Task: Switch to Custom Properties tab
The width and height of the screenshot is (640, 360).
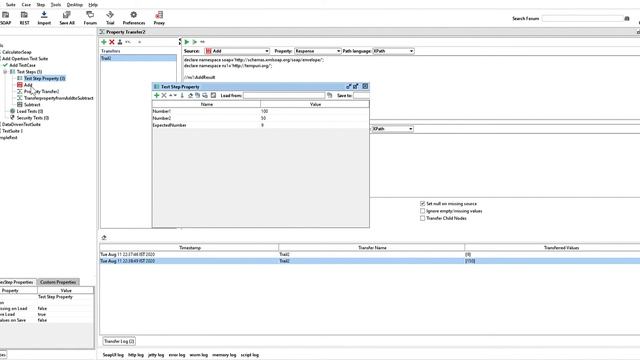Action: (58, 282)
